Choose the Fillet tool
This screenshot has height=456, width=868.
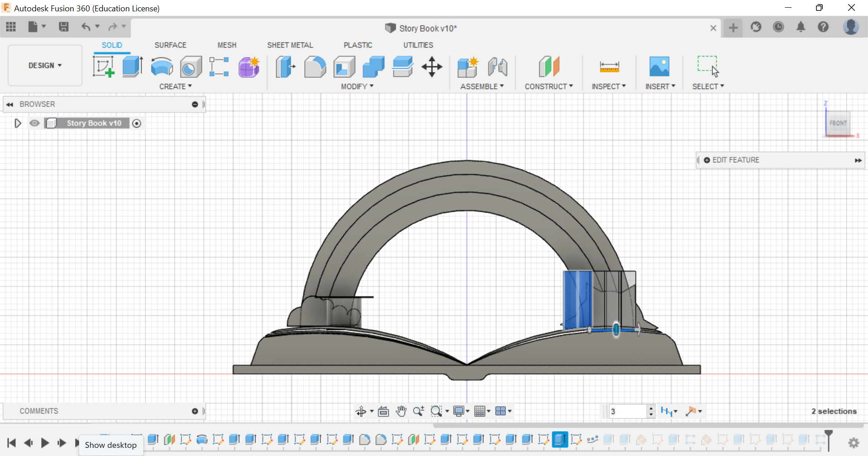point(315,67)
